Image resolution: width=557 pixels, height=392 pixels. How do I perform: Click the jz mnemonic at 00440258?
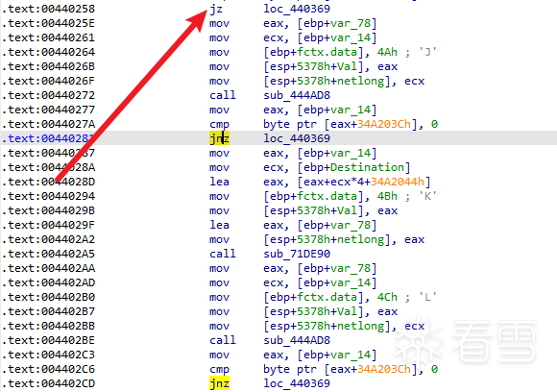(216, 9)
